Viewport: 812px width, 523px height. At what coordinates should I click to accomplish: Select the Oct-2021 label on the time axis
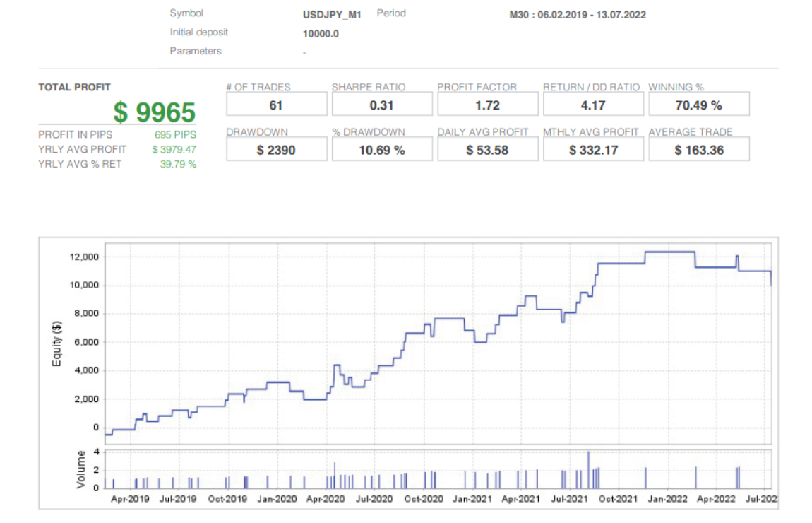[616, 499]
